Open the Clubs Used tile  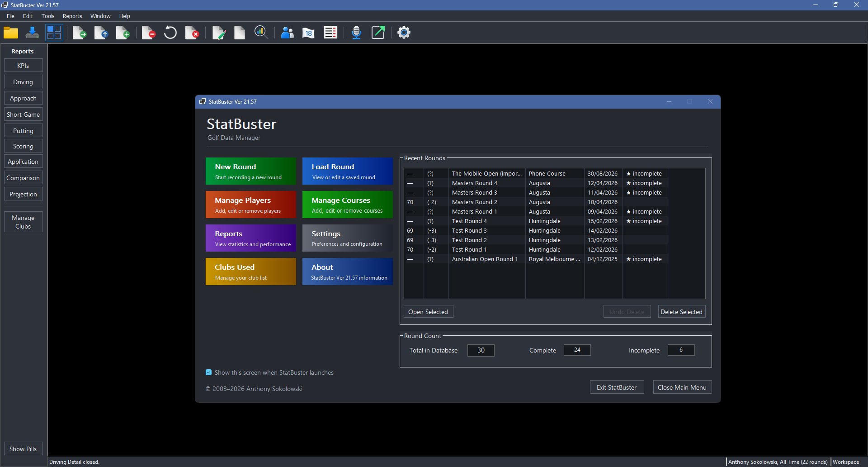coord(251,272)
